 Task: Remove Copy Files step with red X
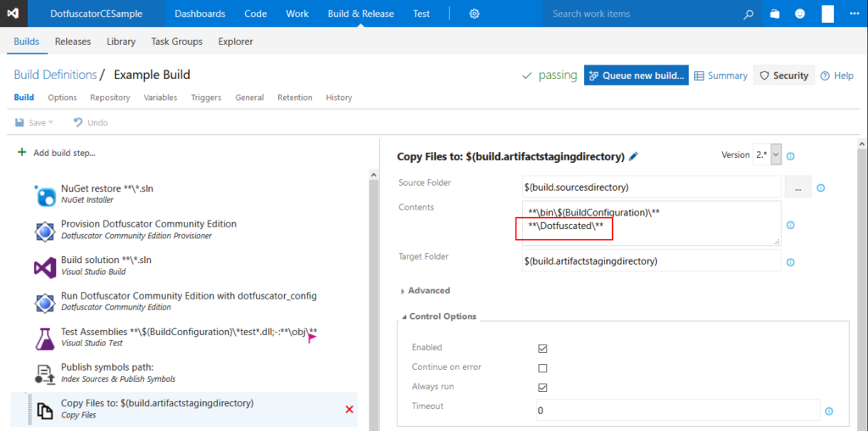(349, 410)
